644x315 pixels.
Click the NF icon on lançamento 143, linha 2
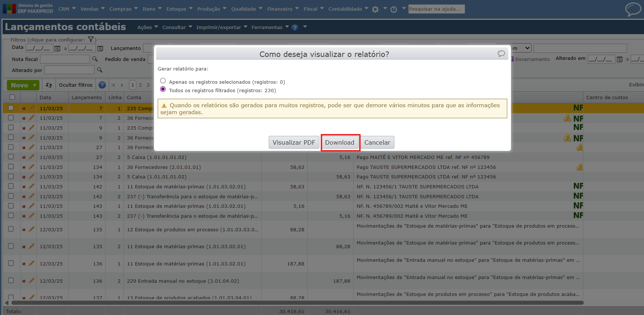[x=578, y=216]
